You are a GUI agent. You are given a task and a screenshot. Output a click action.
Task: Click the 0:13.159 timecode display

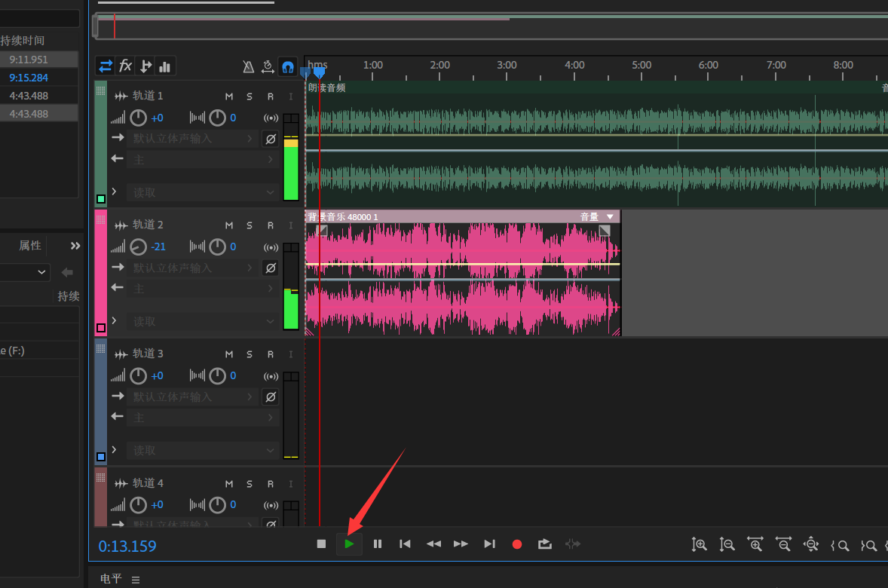127,547
